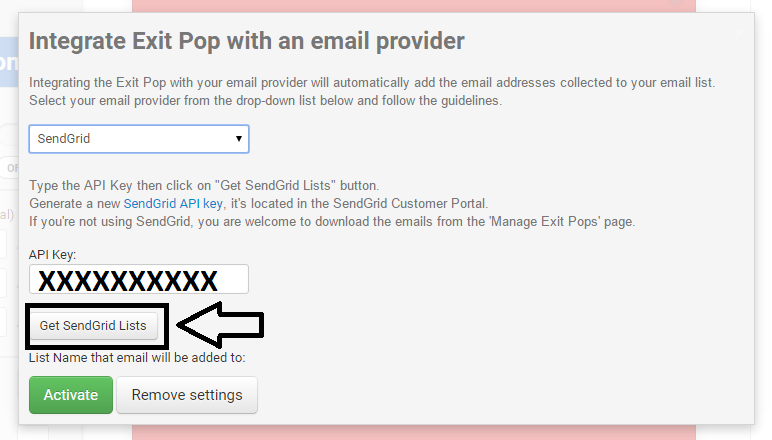Click the blue panel behind dialog's left edge
Screen dimensions: 772x440
point(8,64)
